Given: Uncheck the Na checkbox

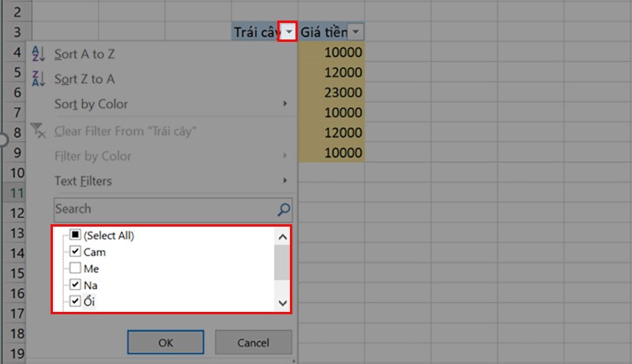Looking at the screenshot, I should 75,285.
